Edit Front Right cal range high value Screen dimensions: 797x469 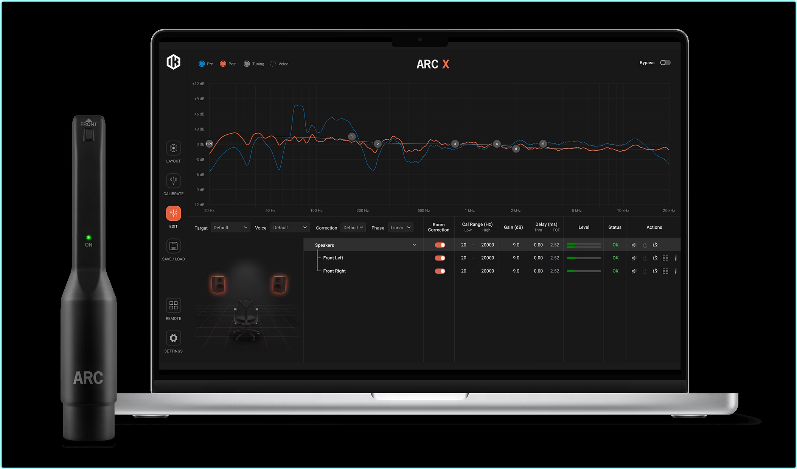(487, 271)
